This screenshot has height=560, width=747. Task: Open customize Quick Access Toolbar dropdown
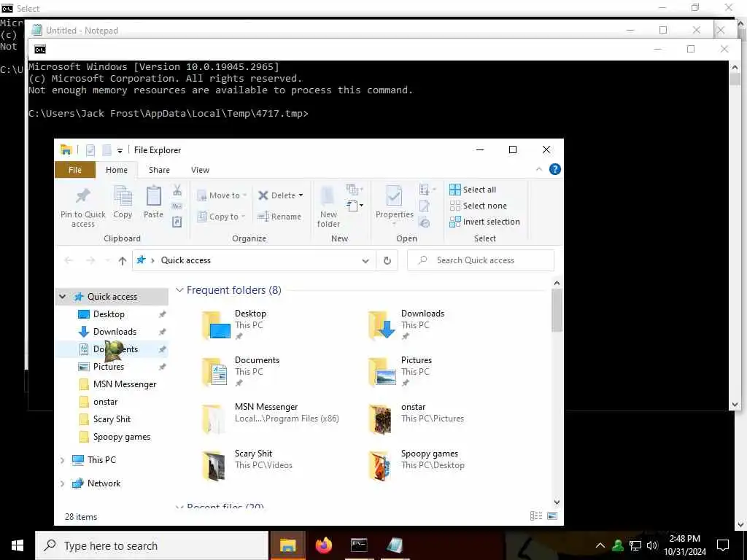pos(120,150)
